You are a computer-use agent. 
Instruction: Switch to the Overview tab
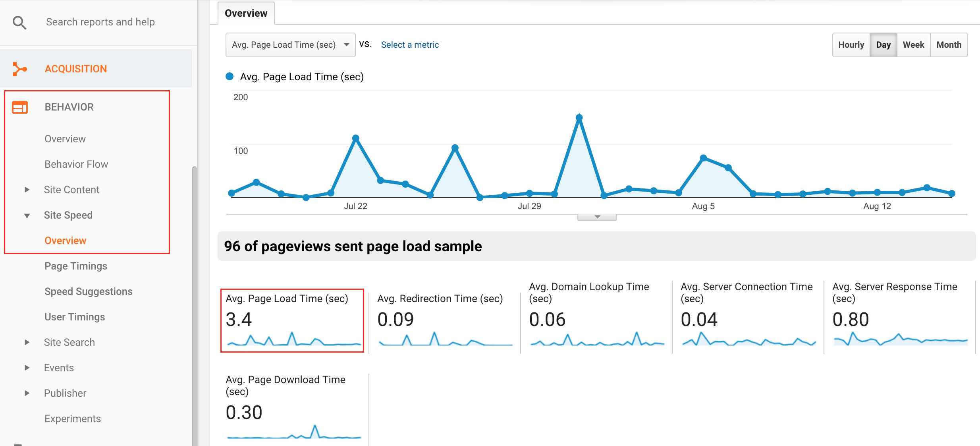246,13
